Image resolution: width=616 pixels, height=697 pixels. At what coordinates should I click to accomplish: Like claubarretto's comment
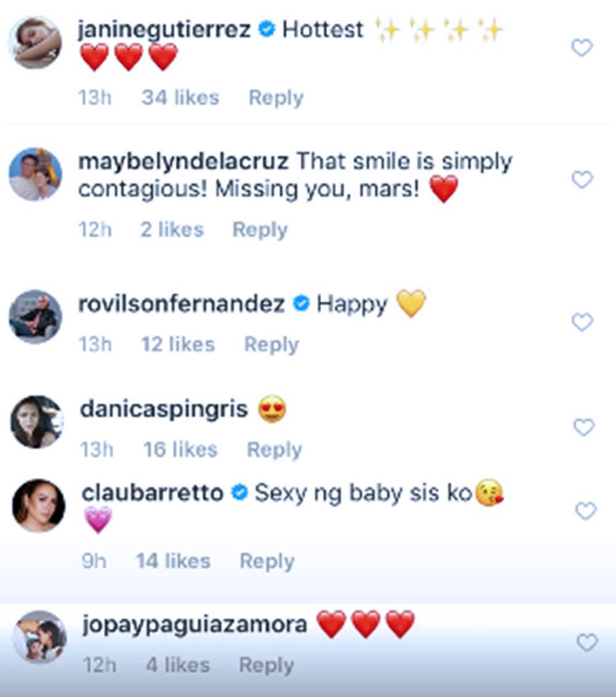point(585,511)
